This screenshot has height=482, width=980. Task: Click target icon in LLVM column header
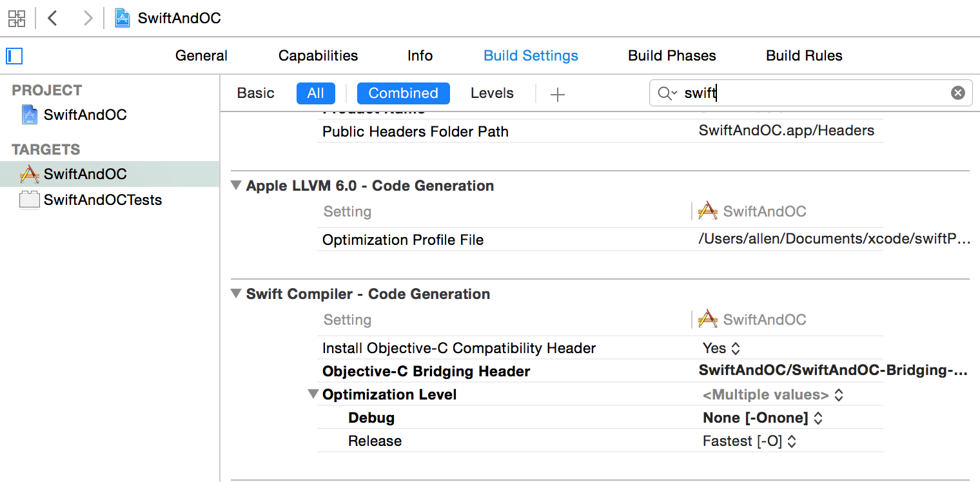pyautogui.click(x=708, y=211)
